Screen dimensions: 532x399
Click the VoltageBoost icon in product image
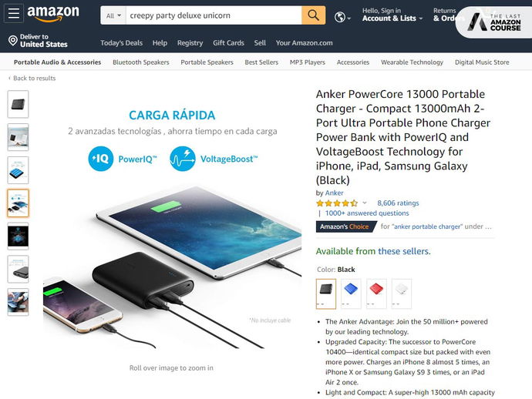183,159
